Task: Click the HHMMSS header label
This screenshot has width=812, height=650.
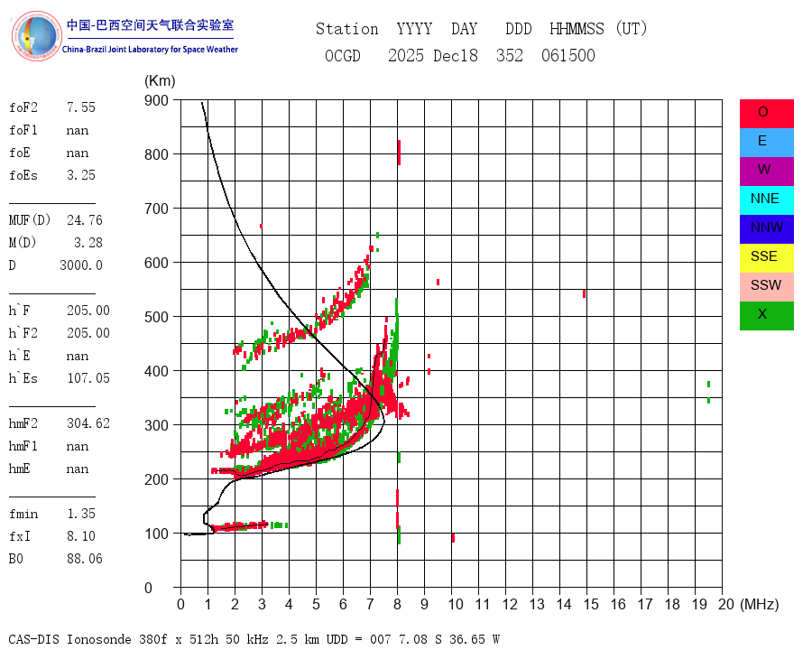Action: 577,29
